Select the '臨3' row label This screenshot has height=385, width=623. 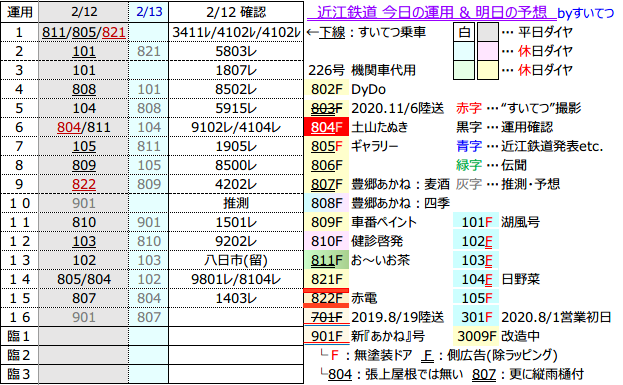19,374
